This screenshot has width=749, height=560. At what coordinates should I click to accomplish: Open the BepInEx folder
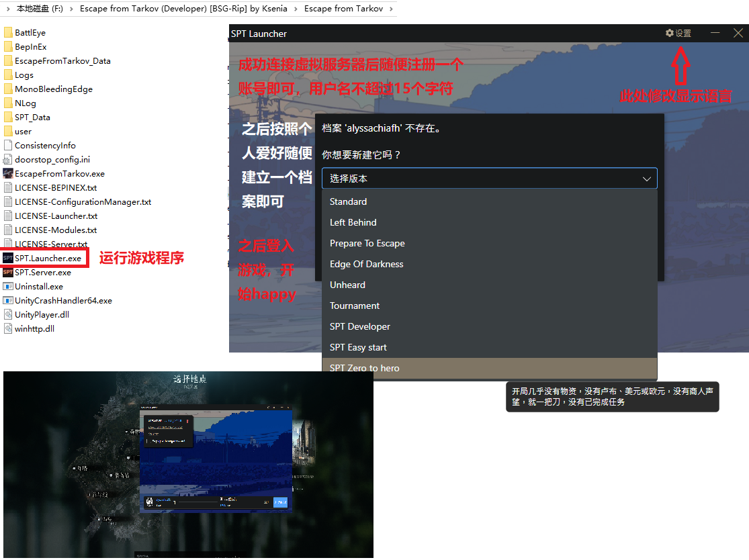26,47
